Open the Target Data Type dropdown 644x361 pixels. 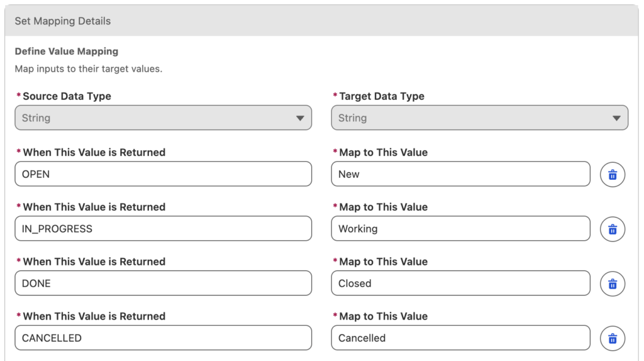[x=480, y=118]
